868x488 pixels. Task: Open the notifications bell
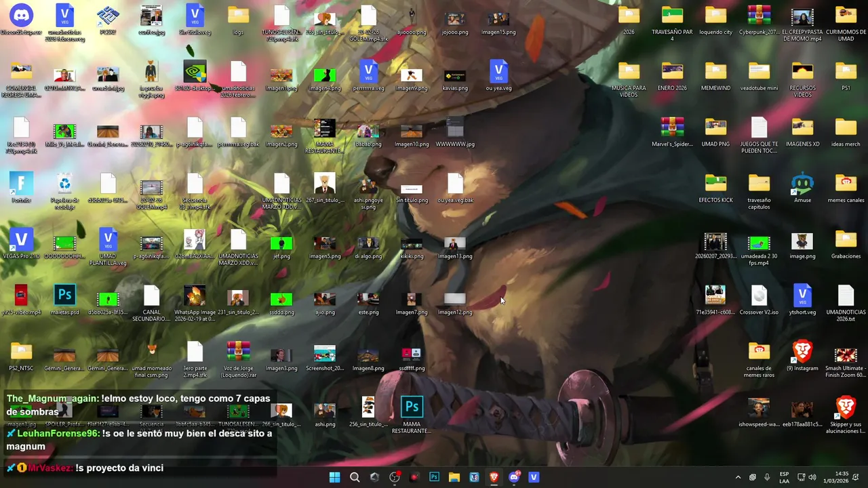[857, 477]
